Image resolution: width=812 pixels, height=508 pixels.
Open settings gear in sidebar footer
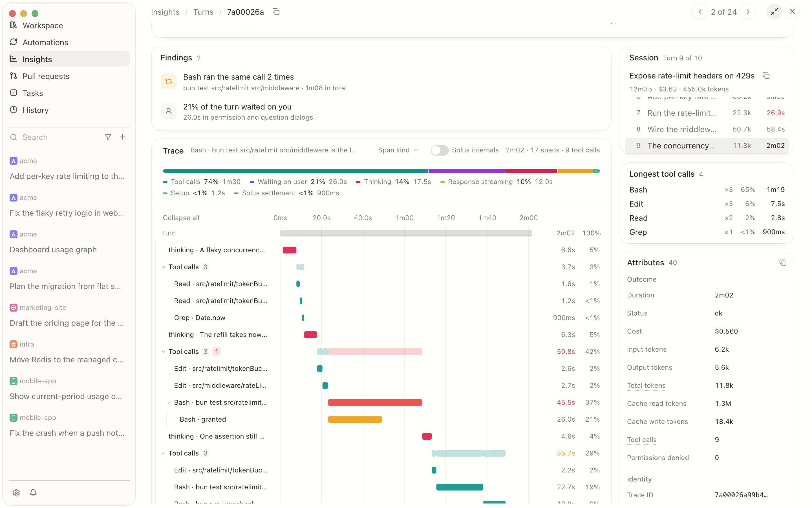coord(16,492)
